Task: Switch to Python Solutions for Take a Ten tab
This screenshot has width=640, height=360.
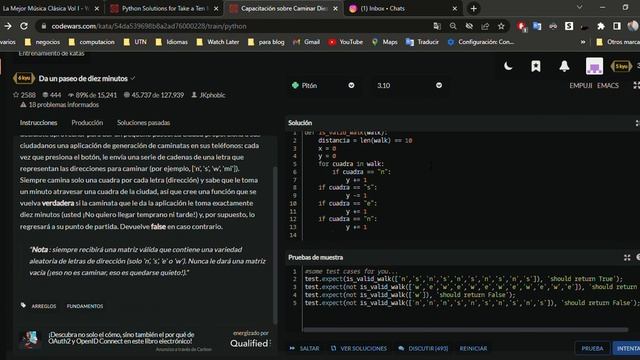Action: coord(164,8)
